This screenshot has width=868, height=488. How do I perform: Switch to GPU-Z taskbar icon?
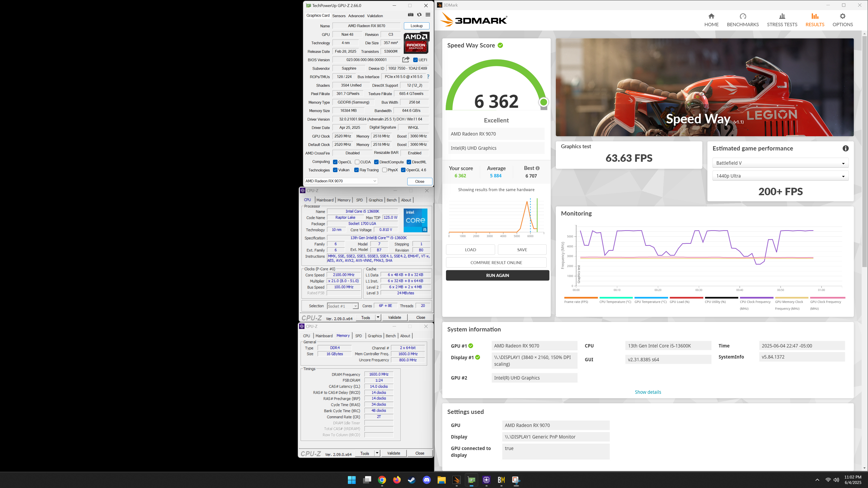pos(471,480)
